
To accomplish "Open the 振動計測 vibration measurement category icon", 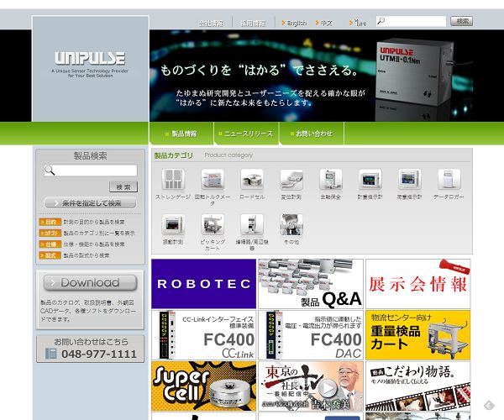I will pos(173,224).
